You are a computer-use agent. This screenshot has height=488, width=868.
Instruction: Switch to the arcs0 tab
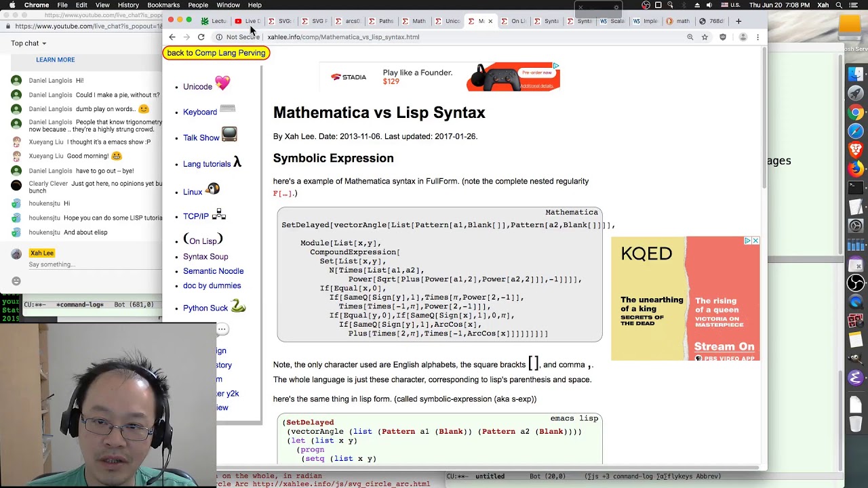click(349, 21)
